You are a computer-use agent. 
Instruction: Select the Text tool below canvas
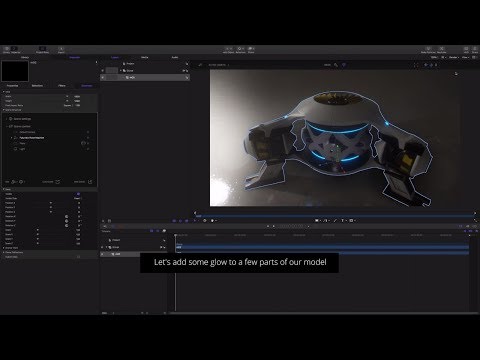tap(342, 220)
